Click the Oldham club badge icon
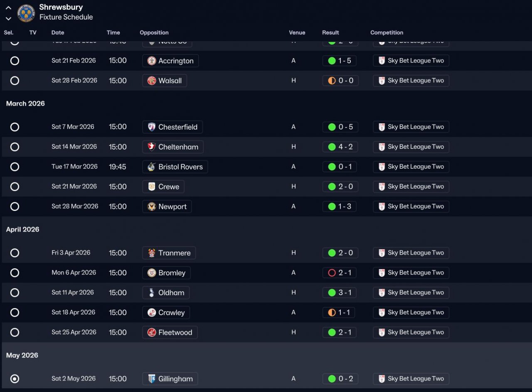 tap(152, 293)
